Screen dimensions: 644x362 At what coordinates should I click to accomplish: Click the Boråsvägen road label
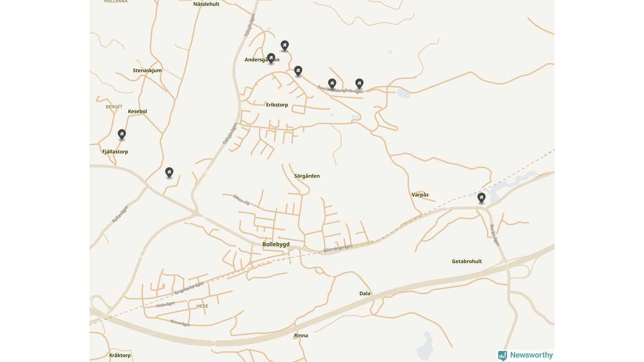495,235
